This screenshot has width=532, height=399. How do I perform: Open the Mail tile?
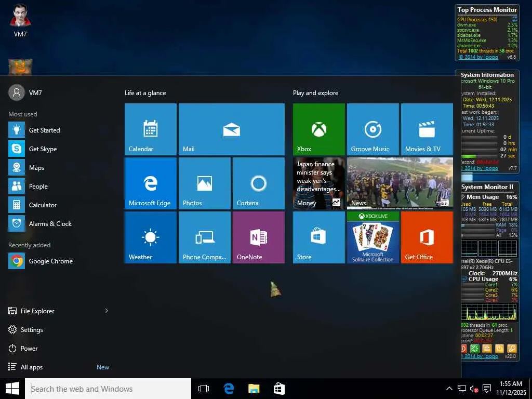tap(231, 129)
